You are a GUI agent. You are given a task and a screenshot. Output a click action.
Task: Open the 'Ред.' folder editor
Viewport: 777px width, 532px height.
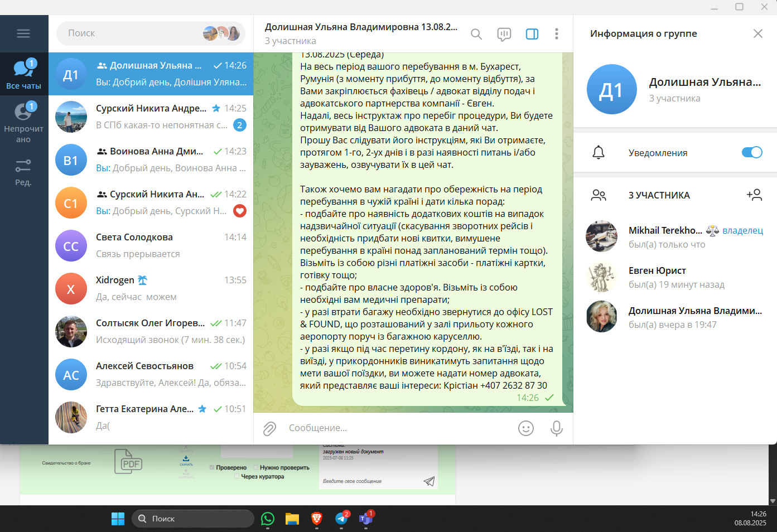[23, 172]
